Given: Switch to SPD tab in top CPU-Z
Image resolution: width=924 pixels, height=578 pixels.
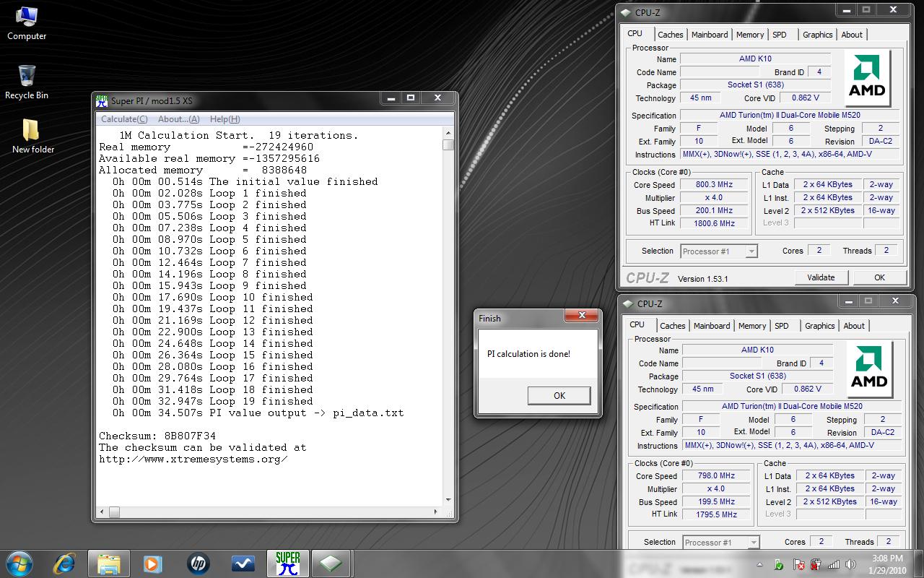Looking at the screenshot, I should coord(780,35).
